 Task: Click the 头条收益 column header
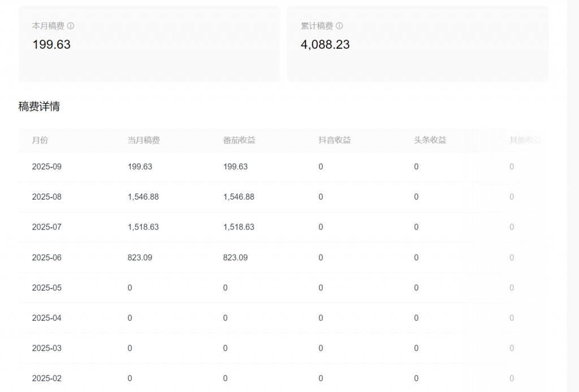pyautogui.click(x=430, y=140)
